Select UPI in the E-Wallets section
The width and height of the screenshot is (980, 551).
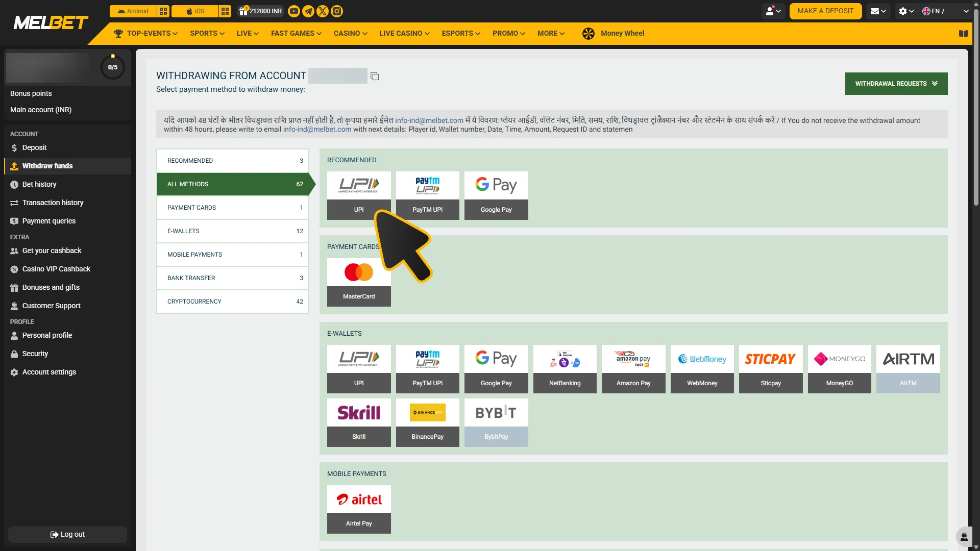(359, 369)
